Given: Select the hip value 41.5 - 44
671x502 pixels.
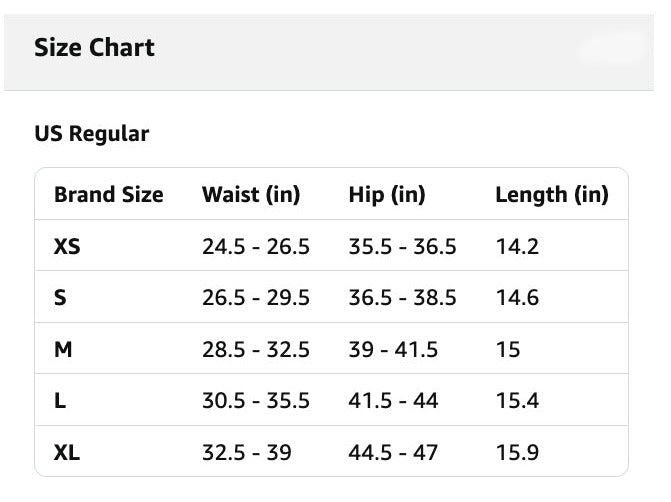Looking at the screenshot, I should [x=393, y=401].
